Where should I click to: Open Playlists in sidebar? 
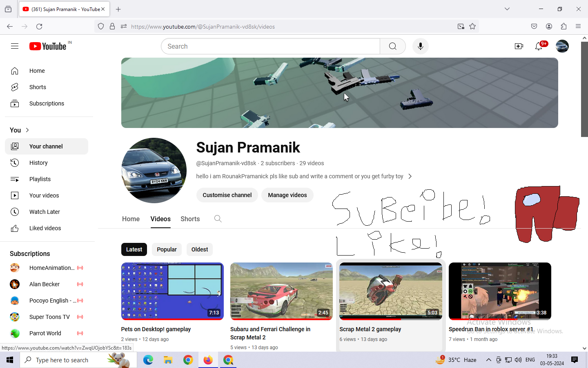click(x=47, y=179)
